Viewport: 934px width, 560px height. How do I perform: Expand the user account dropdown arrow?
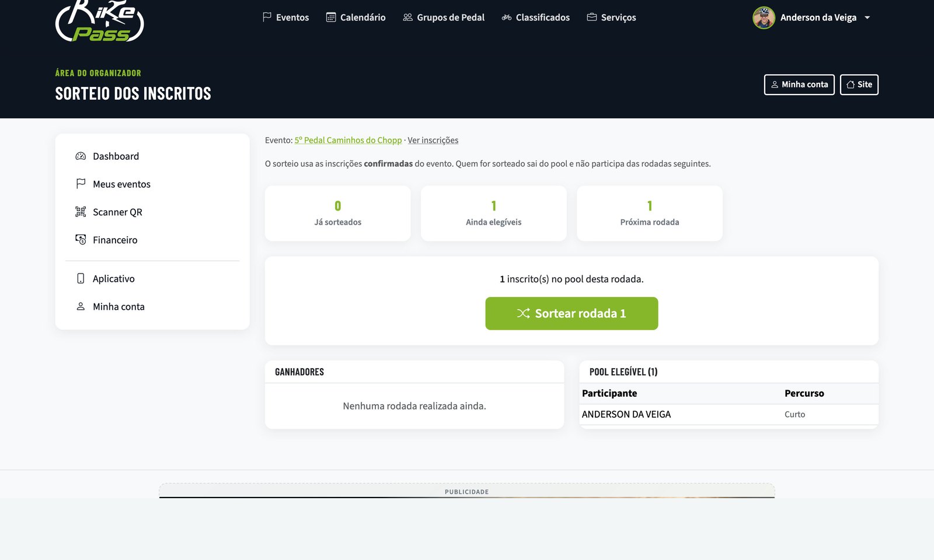(x=867, y=17)
